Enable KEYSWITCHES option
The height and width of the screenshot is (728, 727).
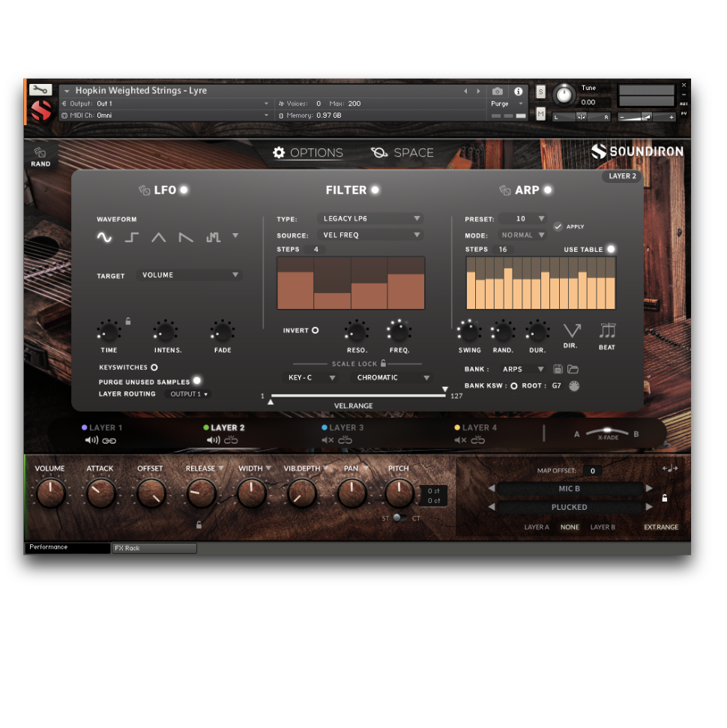pyautogui.click(x=154, y=367)
